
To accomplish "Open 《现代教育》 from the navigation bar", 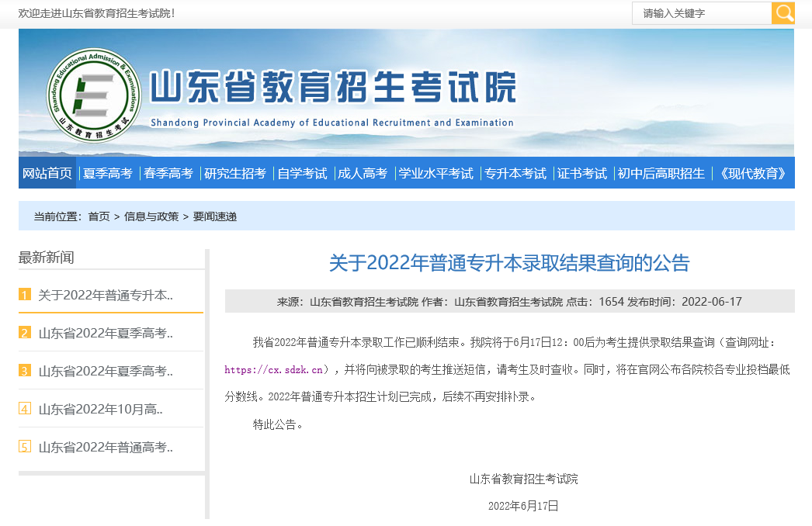I will pyautogui.click(x=753, y=173).
